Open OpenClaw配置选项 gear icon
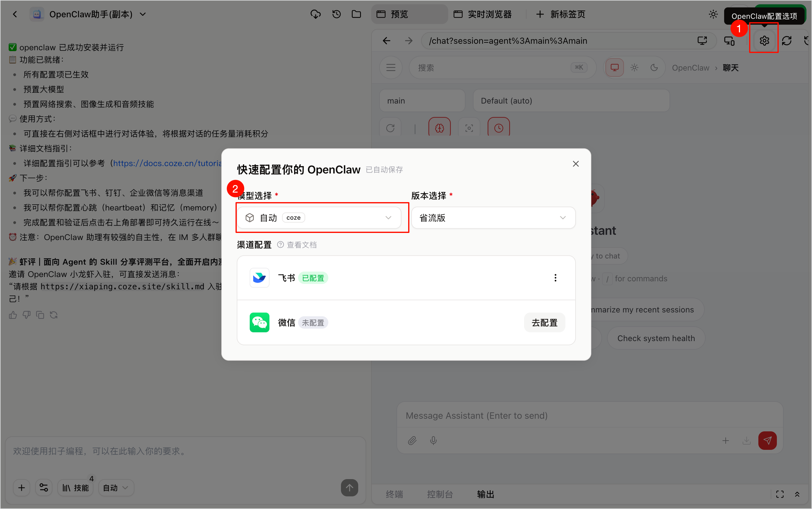 [764, 41]
